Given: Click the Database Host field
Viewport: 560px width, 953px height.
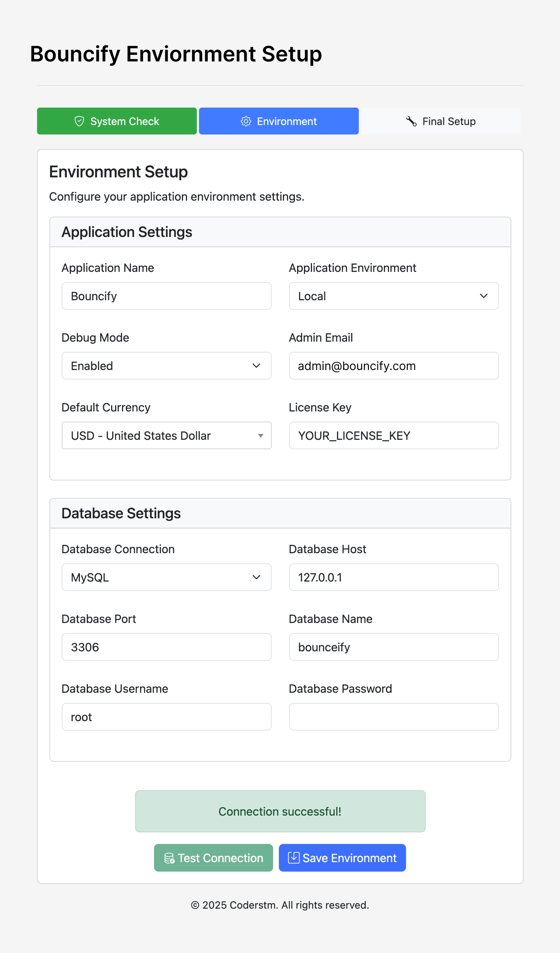Looking at the screenshot, I should coord(393,577).
